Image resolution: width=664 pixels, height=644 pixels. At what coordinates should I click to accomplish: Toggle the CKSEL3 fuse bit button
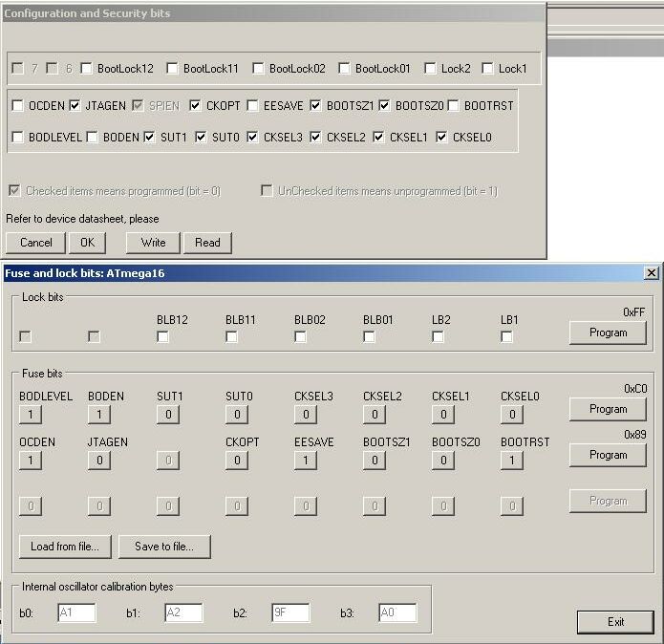pyautogui.click(x=306, y=415)
